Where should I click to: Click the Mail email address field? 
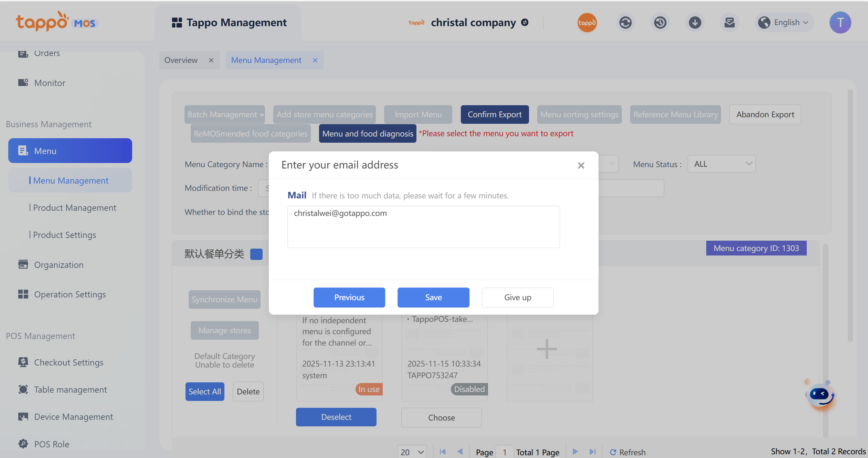423,227
